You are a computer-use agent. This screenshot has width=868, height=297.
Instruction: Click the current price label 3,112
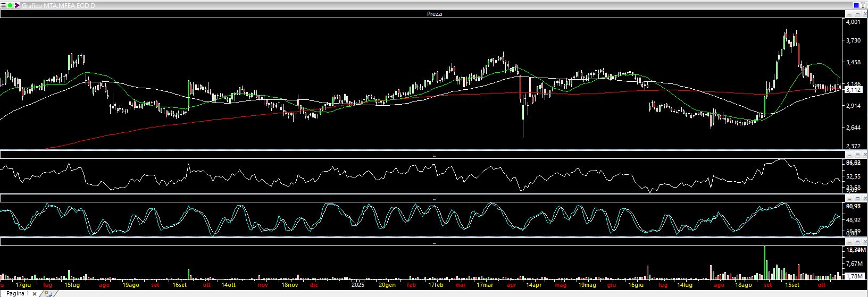coord(853,90)
